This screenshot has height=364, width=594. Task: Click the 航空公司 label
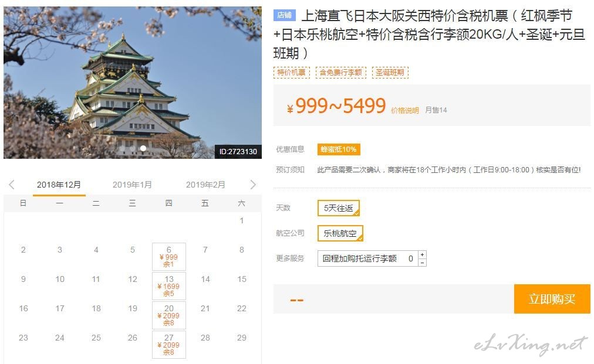coord(290,233)
